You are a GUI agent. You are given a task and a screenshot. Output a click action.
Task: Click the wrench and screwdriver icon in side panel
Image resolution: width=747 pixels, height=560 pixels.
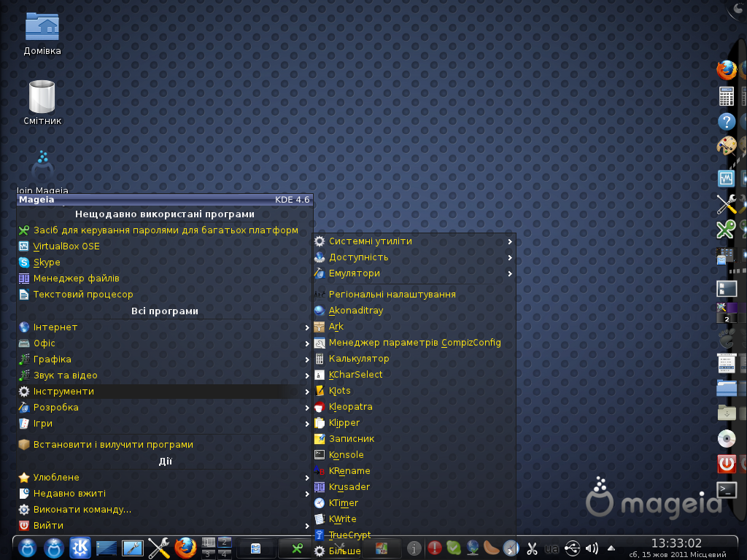[x=726, y=204]
